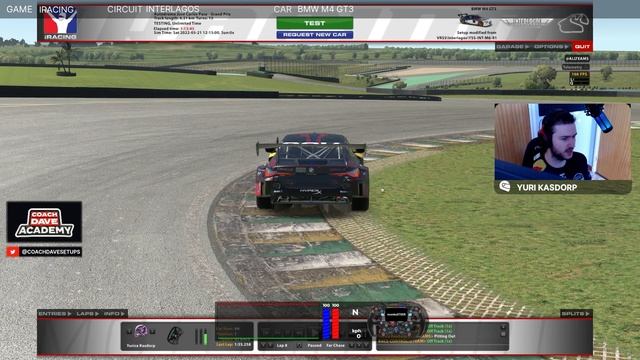This screenshot has height=360, width=640.
Task: Click the Lap 8 label in replay bar
Action: 282,345
